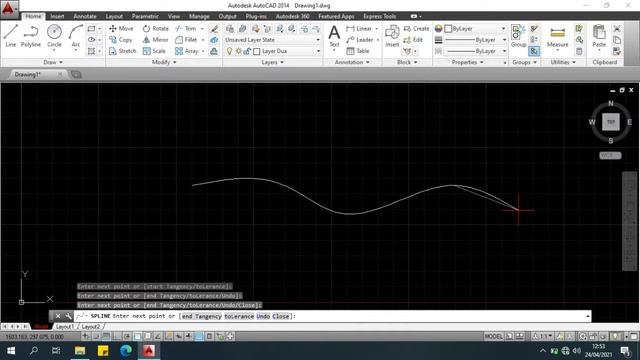Click Create block

416,29
